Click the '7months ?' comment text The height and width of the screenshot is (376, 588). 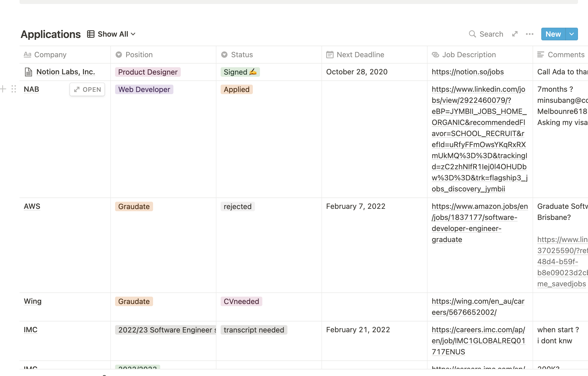pos(555,89)
